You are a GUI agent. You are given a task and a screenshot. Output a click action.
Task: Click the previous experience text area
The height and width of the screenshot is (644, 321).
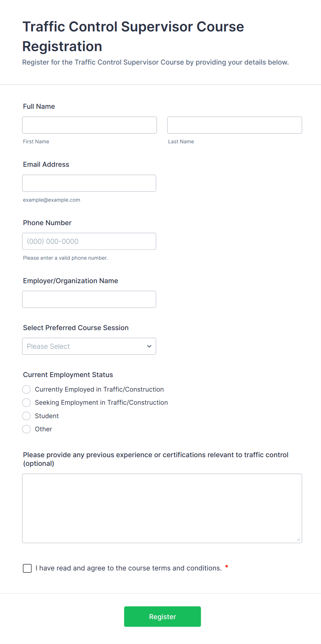tap(162, 508)
